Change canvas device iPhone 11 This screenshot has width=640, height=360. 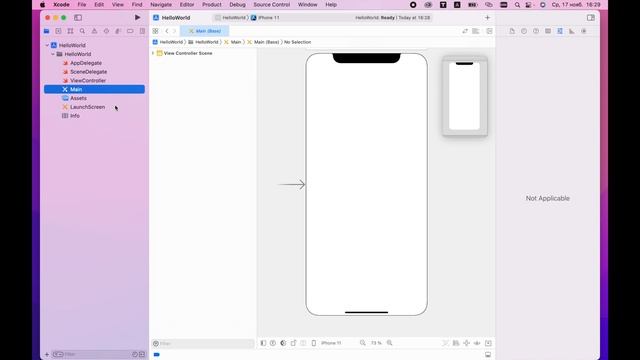tap(327, 343)
